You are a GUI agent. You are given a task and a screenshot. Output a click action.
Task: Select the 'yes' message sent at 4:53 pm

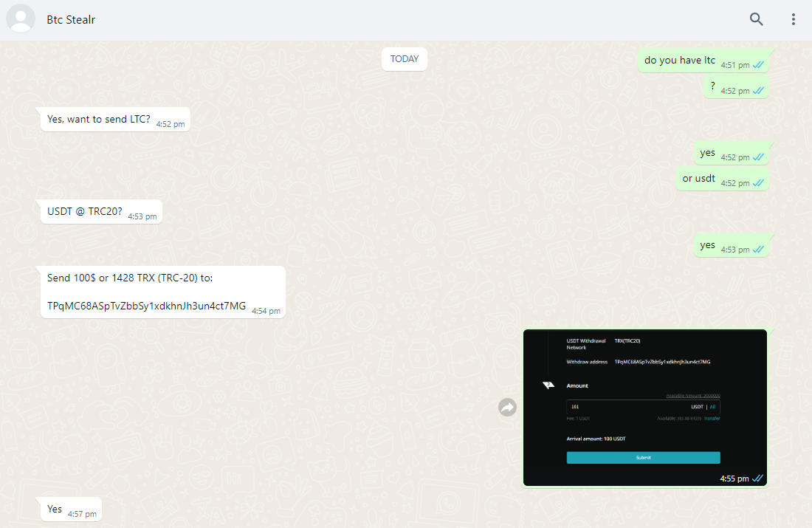coord(732,246)
